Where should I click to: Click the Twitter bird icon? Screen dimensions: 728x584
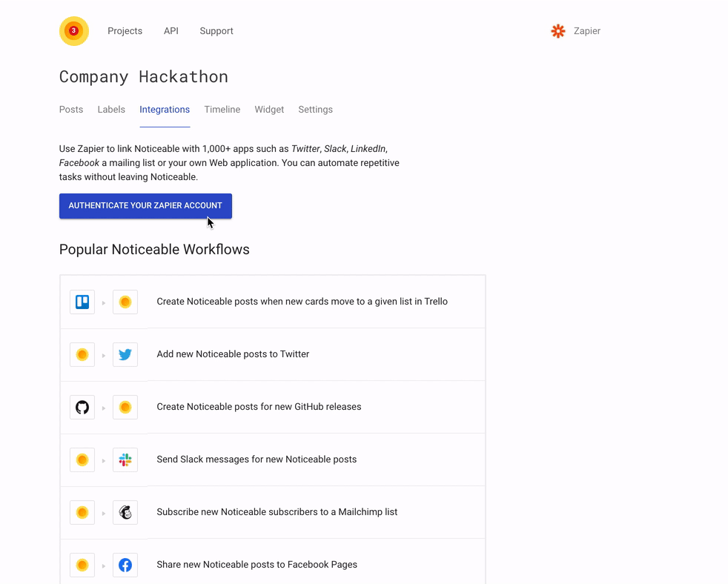pyautogui.click(x=125, y=355)
